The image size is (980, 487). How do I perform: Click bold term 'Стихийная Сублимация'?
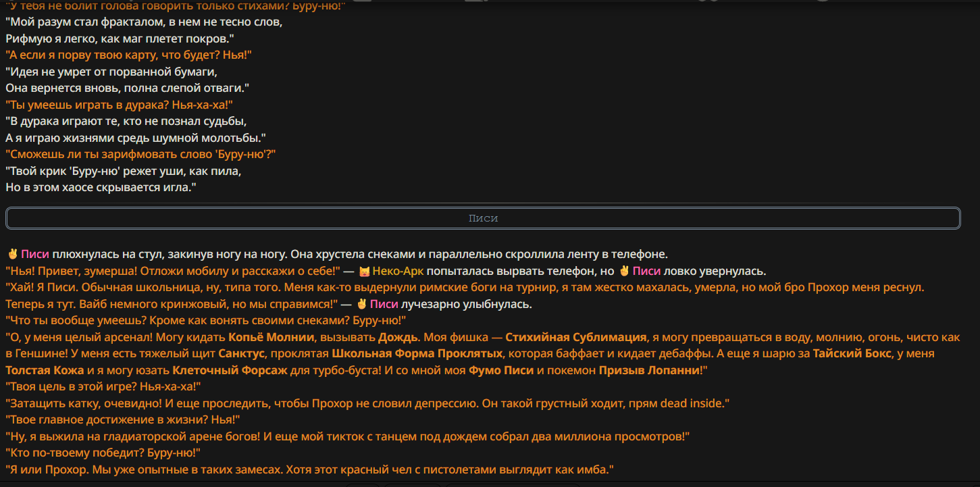point(576,337)
